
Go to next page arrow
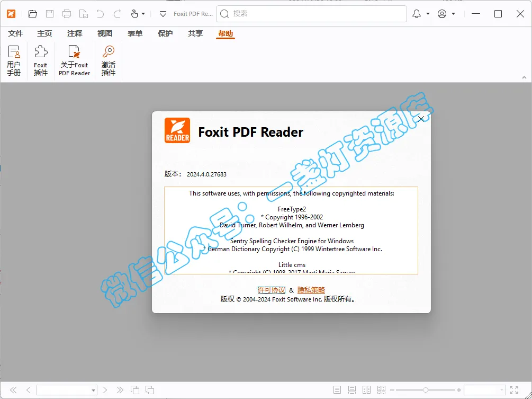(x=105, y=390)
